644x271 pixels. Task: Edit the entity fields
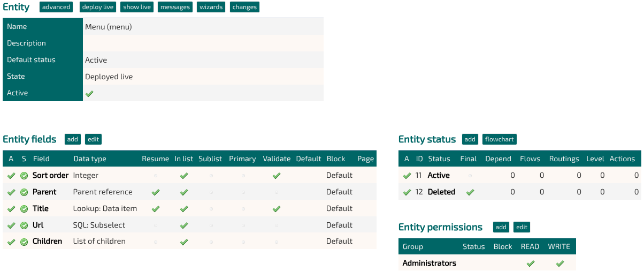[93, 139]
